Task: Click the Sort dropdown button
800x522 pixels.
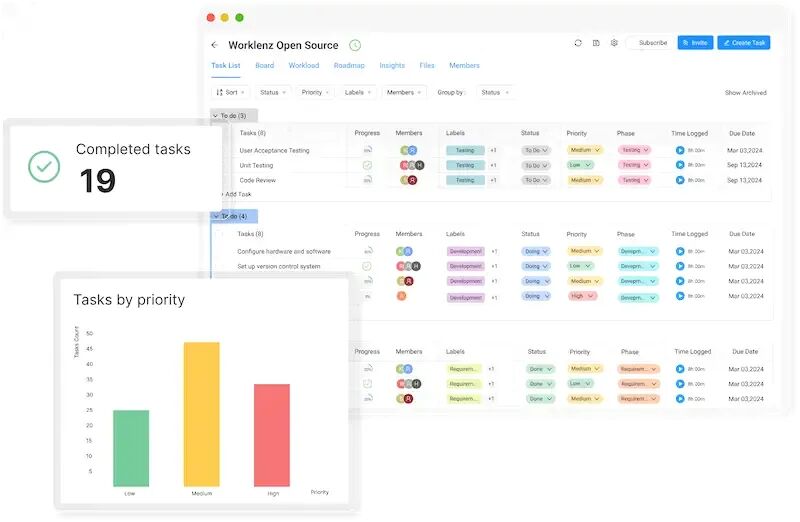Action: point(230,92)
